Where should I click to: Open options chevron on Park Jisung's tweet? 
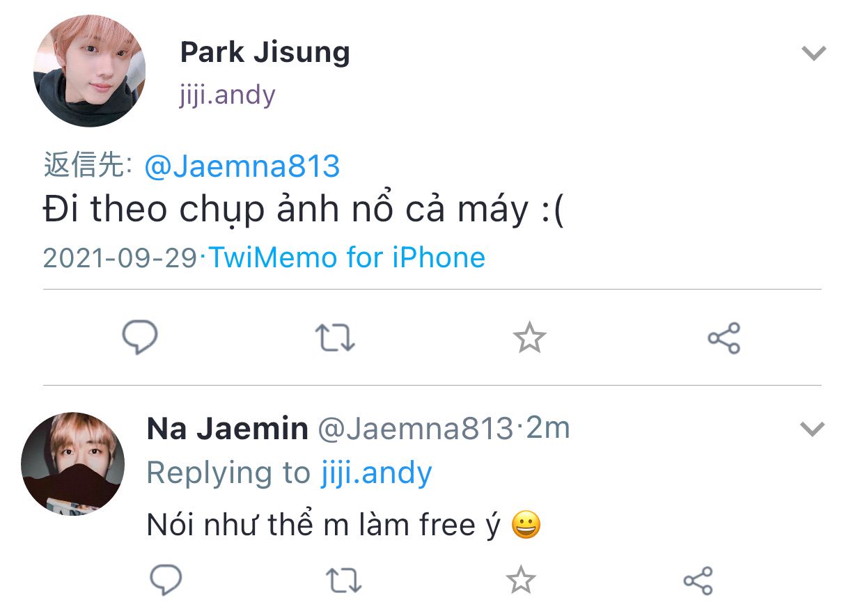pos(813,53)
